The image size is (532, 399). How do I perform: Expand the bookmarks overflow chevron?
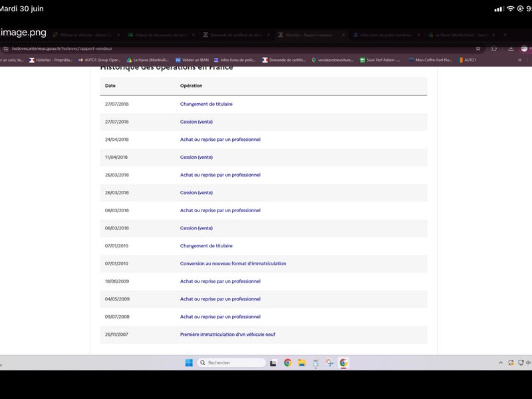tap(519, 60)
